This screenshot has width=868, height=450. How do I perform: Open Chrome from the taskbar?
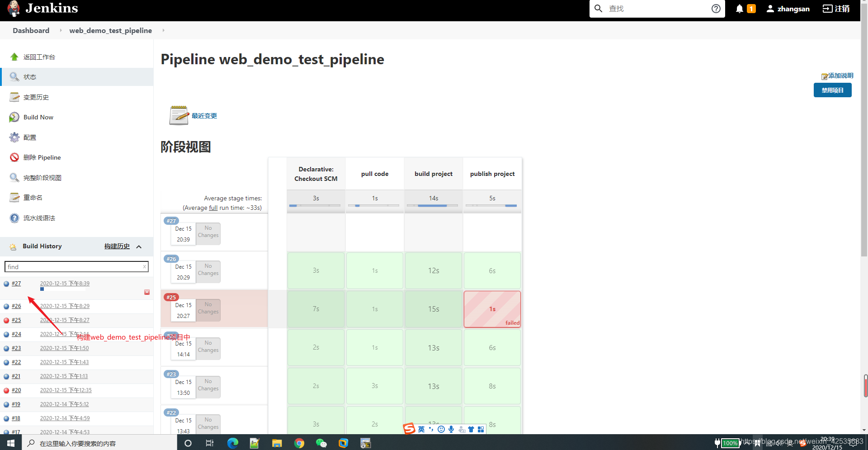[299, 443]
